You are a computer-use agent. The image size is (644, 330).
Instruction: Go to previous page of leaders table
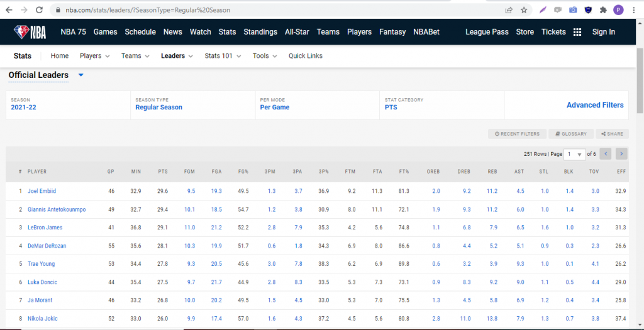(x=606, y=154)
